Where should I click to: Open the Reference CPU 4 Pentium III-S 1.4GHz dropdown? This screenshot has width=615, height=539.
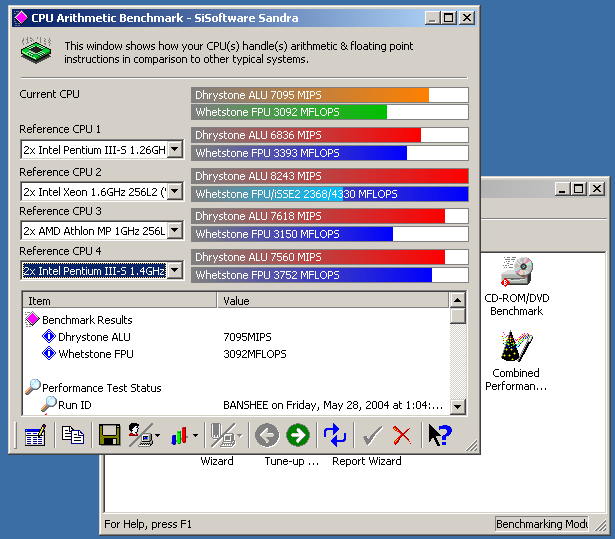click(175, 270)
